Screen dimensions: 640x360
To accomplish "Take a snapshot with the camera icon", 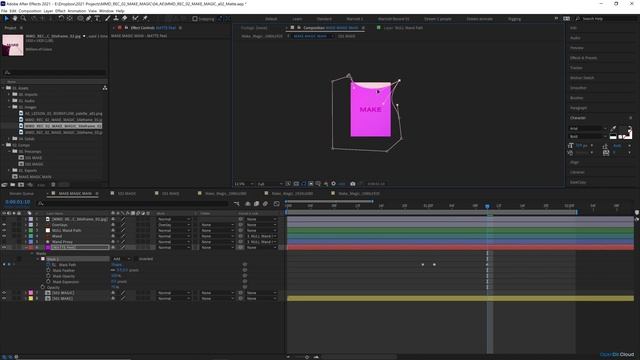I will [x=353, y=184].
